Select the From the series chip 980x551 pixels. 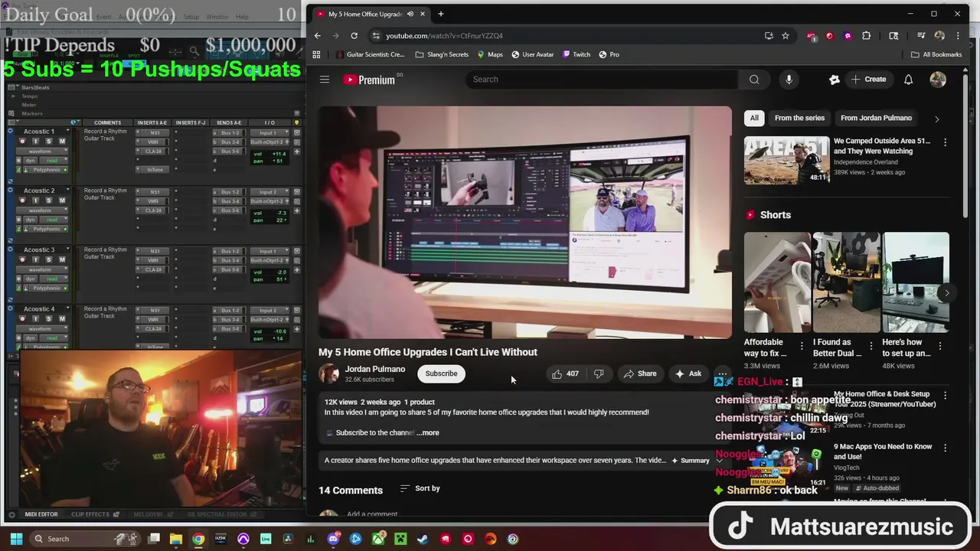[799, 118]
